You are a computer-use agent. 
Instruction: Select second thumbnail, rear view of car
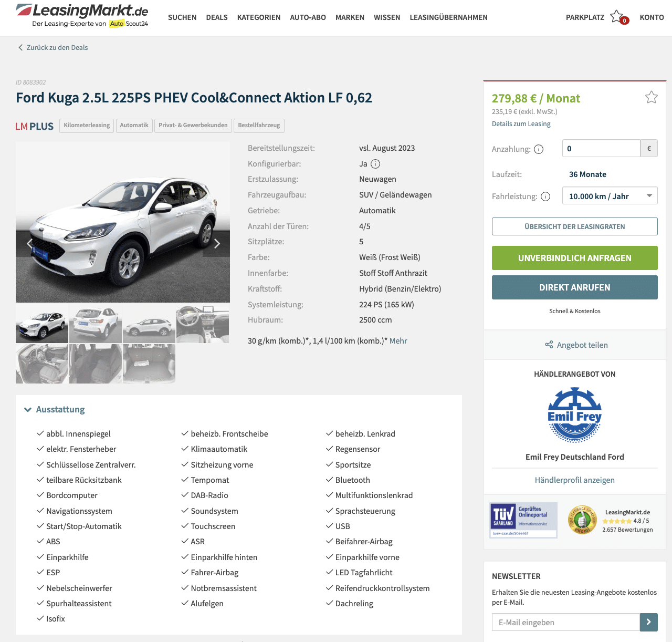coord(96,324)
